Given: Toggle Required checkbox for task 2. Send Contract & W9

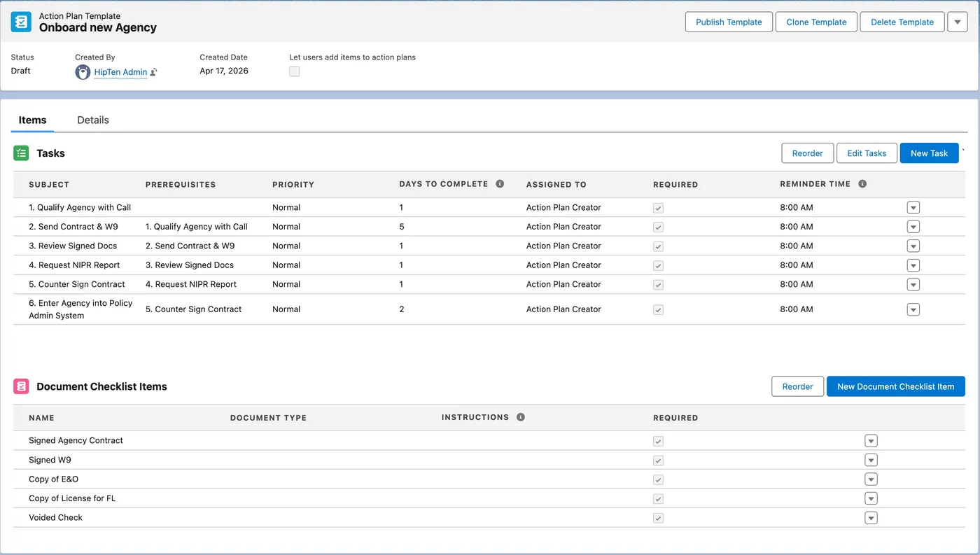Looking at the screenshot, I should (658, 227).
